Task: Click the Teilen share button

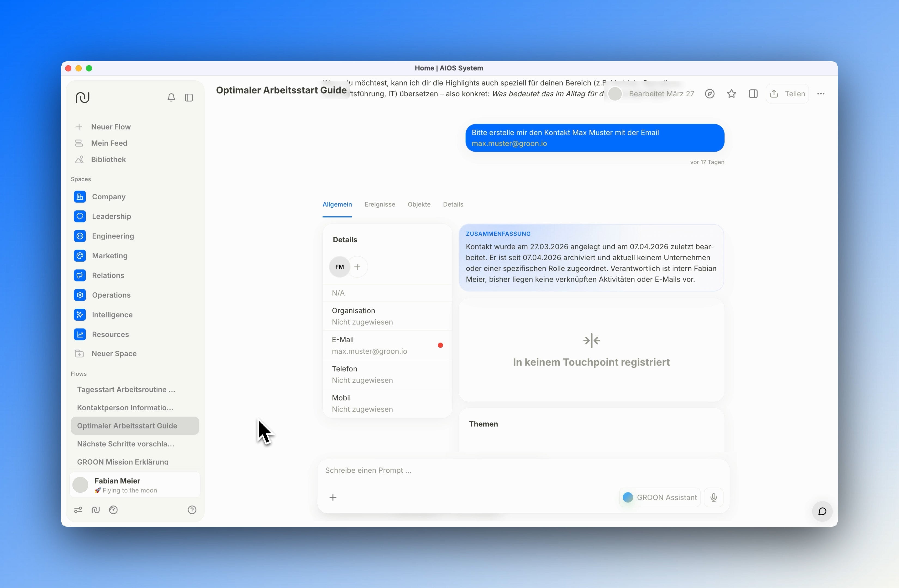Action: pyautogui.click(x=787, y=94)
